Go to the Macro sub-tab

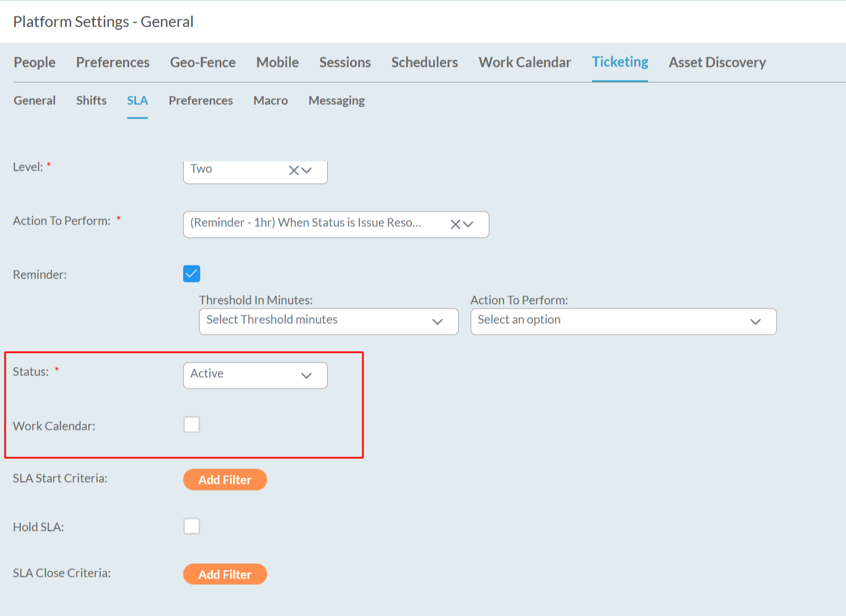click(270, 100)
